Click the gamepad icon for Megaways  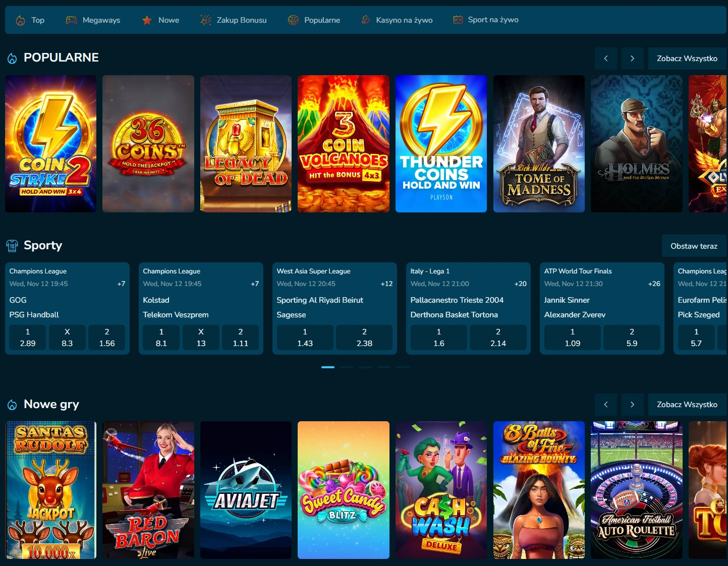[x=72, y=20]
